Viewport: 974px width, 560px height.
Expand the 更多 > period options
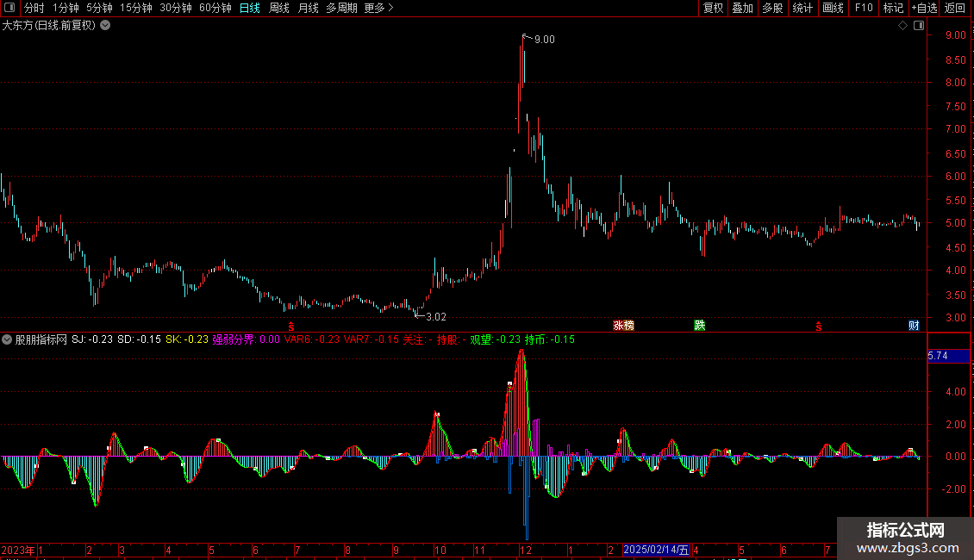tap(379, 8)
